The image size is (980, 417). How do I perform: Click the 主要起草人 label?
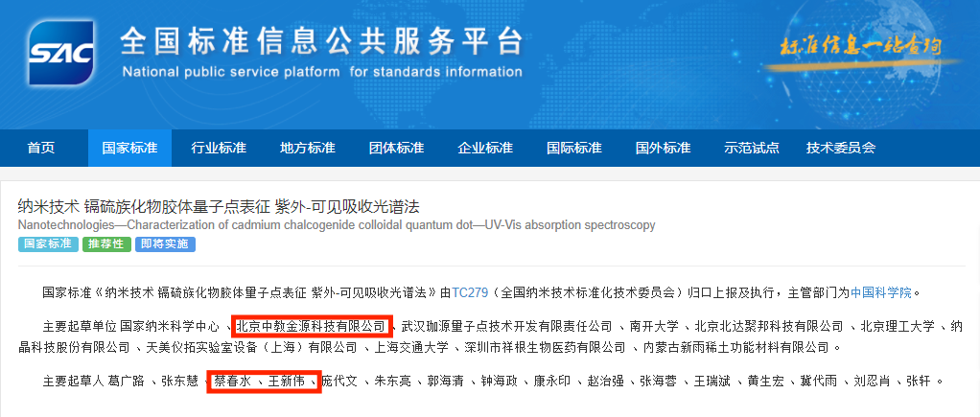74,381
